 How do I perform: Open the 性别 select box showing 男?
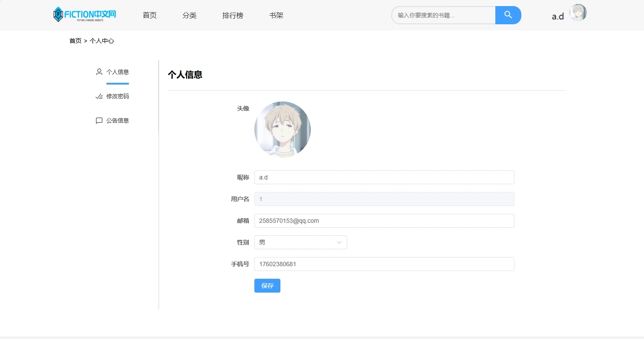295,242
